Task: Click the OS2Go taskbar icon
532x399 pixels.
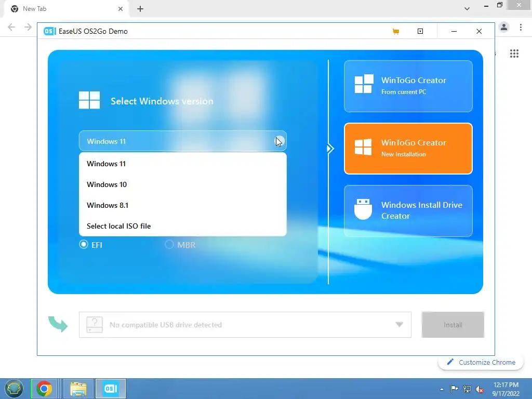Action: (111, 389)
